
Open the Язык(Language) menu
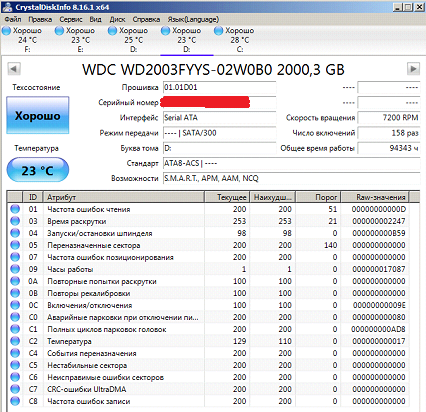193,19
